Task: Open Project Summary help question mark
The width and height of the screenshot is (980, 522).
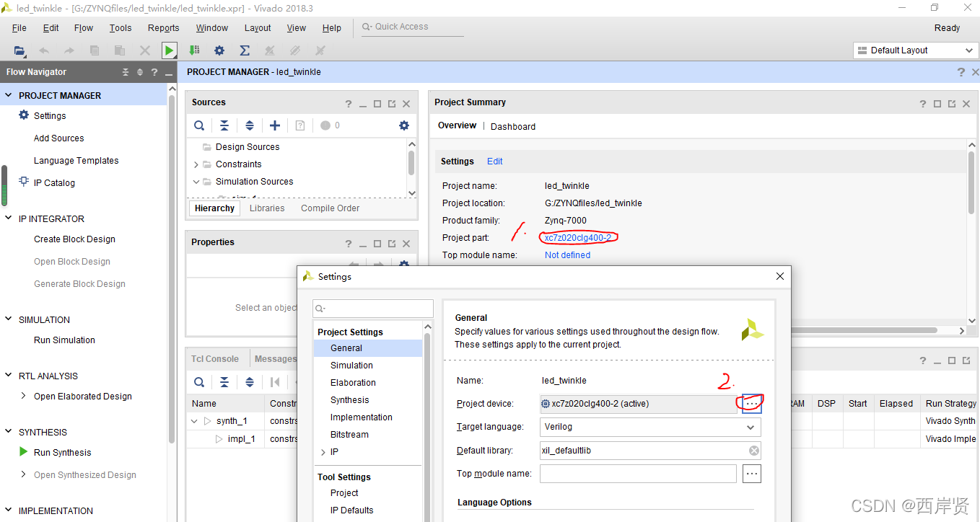Action: click(922, 104)
